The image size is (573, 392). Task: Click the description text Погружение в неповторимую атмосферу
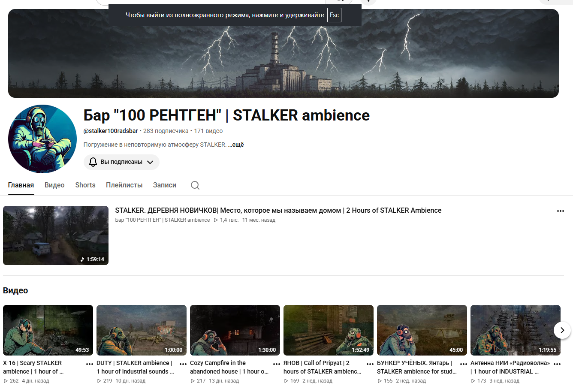[x=155, y=145]
